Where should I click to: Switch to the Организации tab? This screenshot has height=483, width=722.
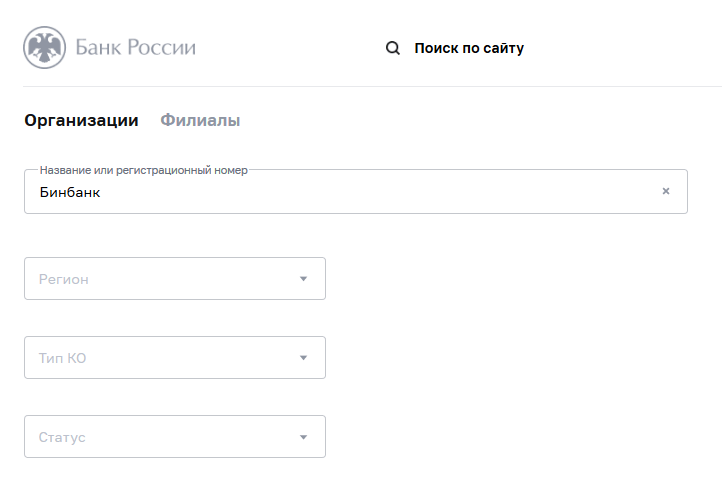[82, 120]
